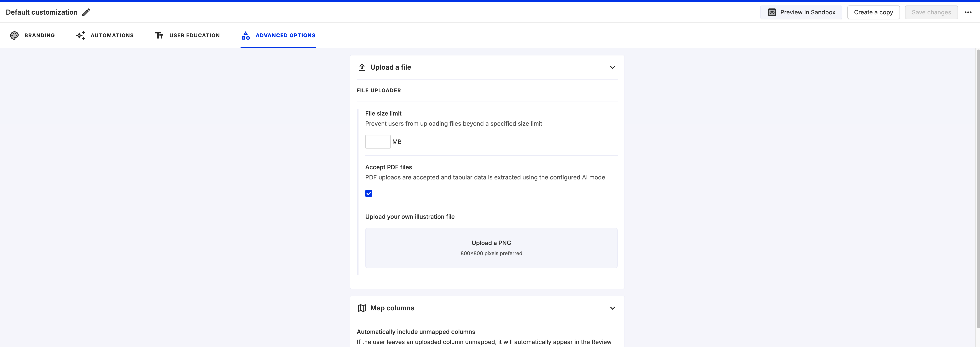
Task: Click the pencil icon beside Default customization
Action: 86,12
